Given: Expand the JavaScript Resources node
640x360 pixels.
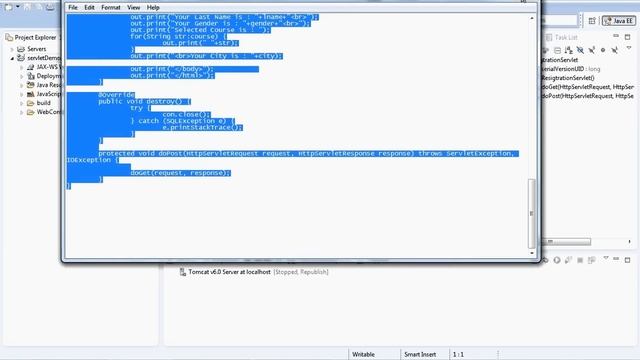Looking at the screenshot, I should point(22,94).
